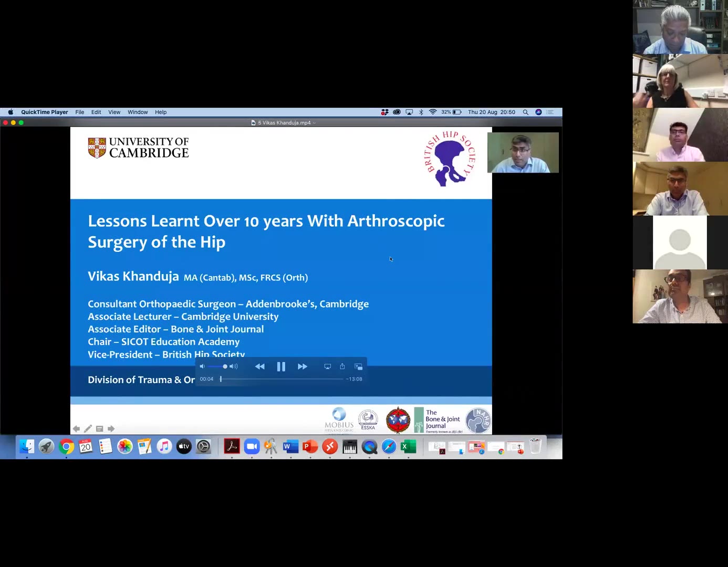This screenshot has width=728, height=567.
Task: Open the Wi-Fi menu bar icon
Action: pos(433,112)
